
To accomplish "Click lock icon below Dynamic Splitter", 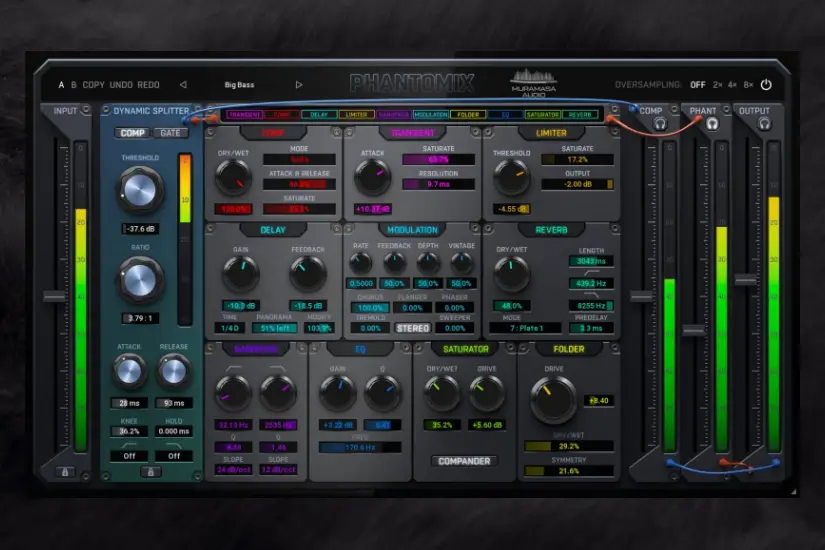I will pyautogui.click(x=150, y=471).
